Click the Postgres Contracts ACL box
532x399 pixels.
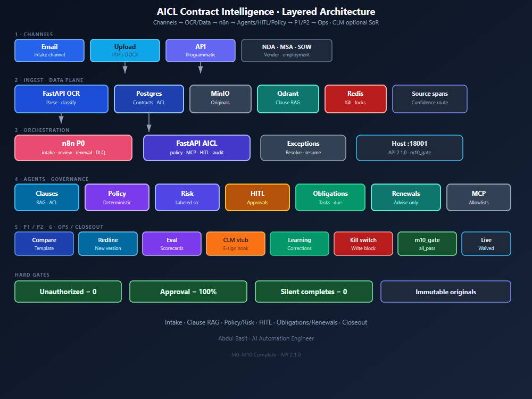tap(149, 99)
